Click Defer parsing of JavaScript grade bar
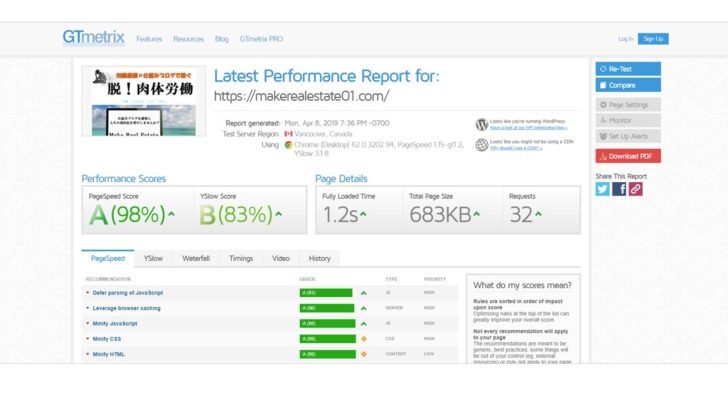The width and height of the screenshot is (728, 410). (326, 293)
